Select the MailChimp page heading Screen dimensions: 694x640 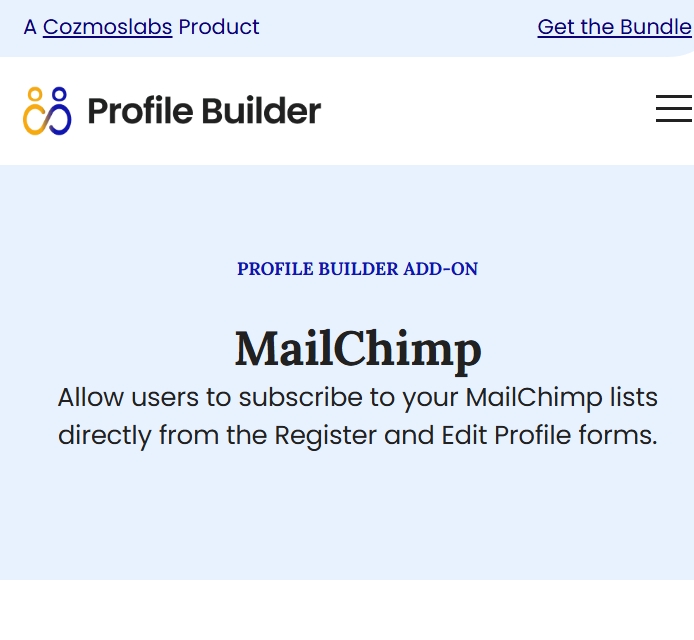pyautogui.click(x=358, y=350)
